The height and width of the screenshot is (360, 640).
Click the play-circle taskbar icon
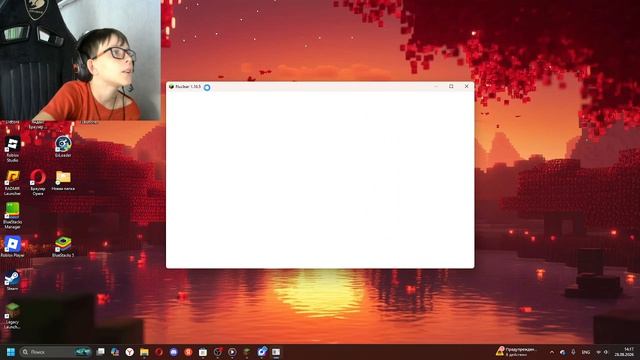[x=232, y=352]
